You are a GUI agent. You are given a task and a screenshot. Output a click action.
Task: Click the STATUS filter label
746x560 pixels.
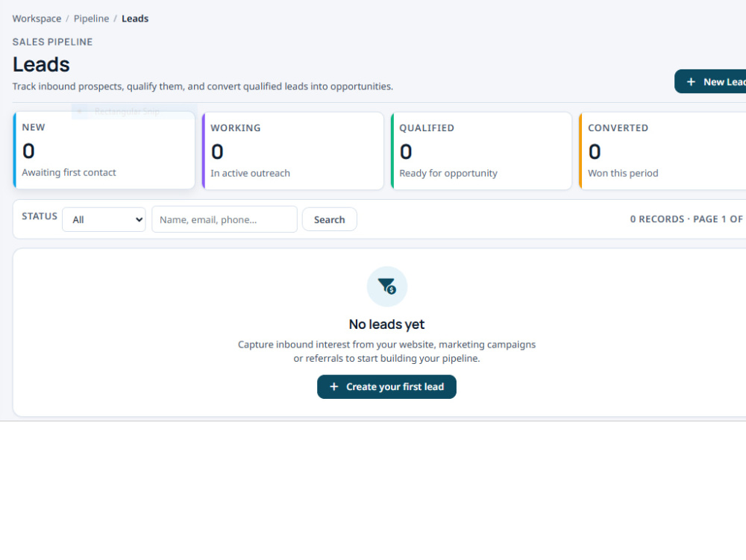coord(40,216)
